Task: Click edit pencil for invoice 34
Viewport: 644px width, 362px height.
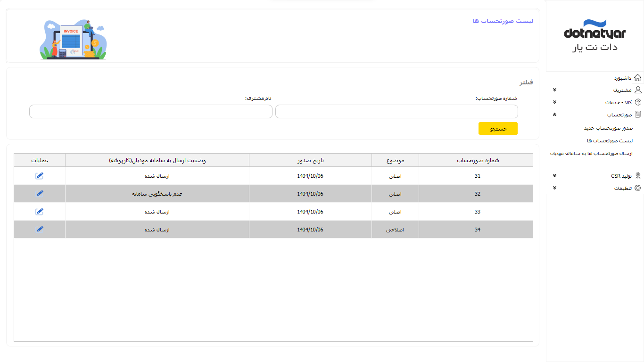Action: [x=40, y=230]
